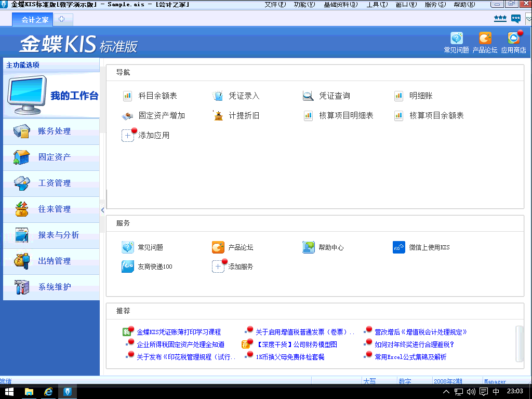
Task: Open link 如何对年终奖进行合理避税？
Action: pyautogui.click(x=414, y=345)
